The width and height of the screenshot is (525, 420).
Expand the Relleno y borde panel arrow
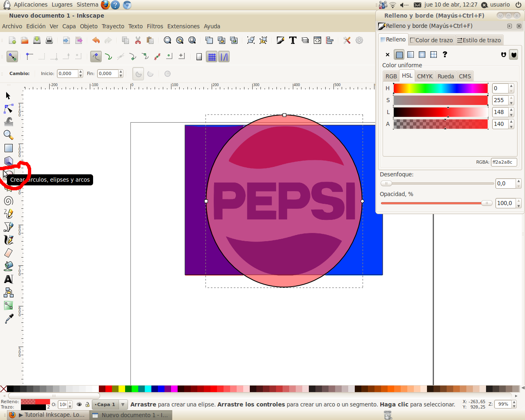(509, 25)
